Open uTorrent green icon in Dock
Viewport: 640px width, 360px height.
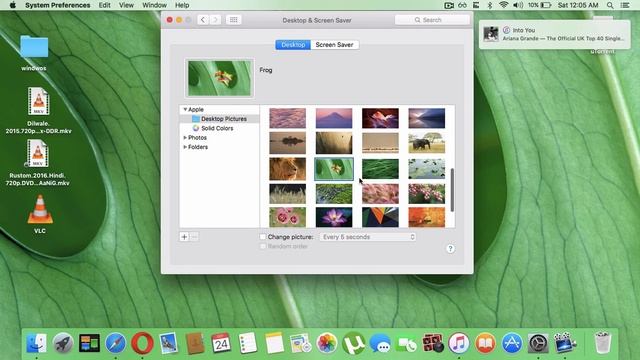(353, 343)
